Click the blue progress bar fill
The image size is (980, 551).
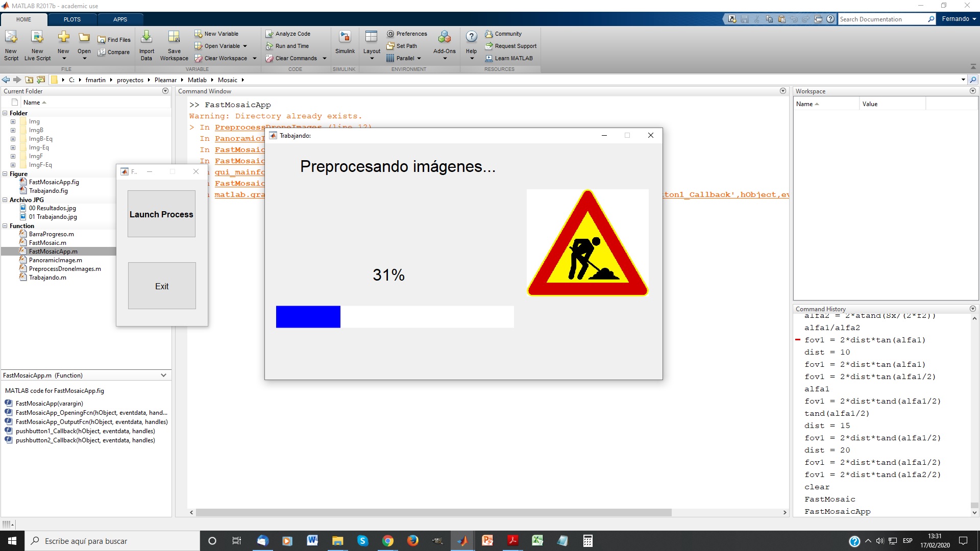[308, 317]
